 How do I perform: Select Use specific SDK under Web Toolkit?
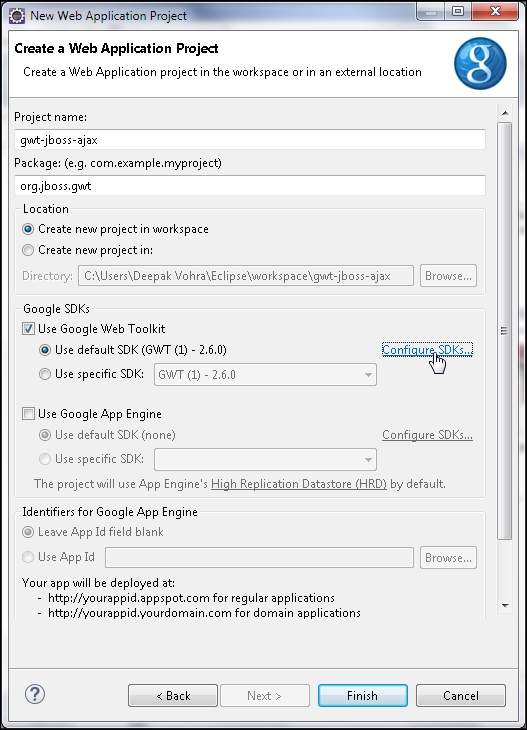click(x=45, y=374)
